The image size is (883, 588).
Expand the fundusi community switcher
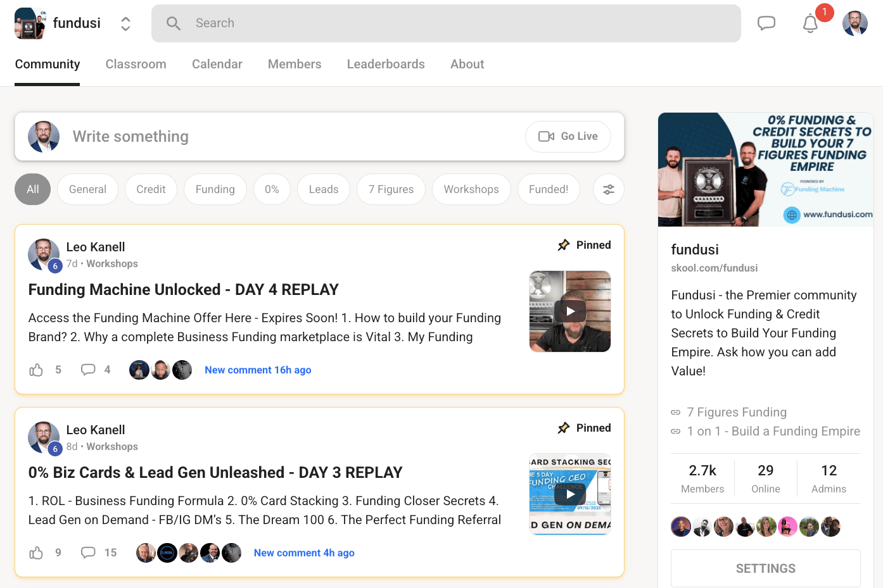(125, 23)
